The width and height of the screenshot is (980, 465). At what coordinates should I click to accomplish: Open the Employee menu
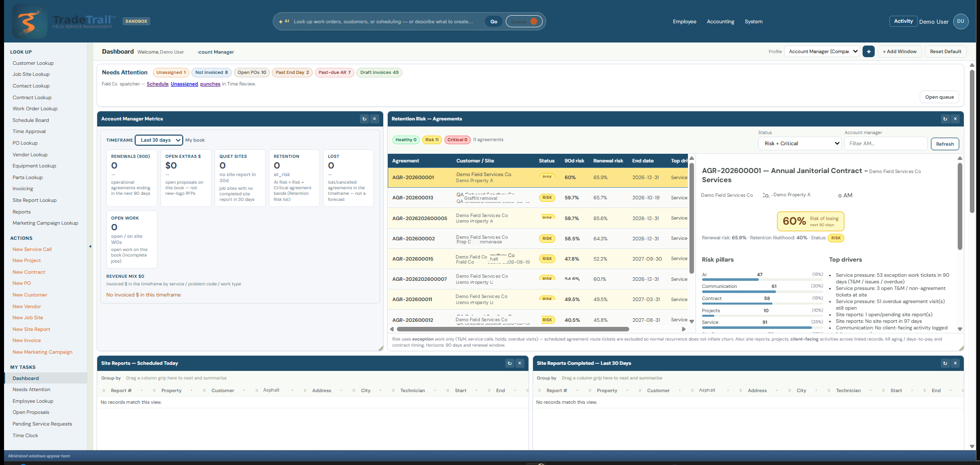(684, 22)
